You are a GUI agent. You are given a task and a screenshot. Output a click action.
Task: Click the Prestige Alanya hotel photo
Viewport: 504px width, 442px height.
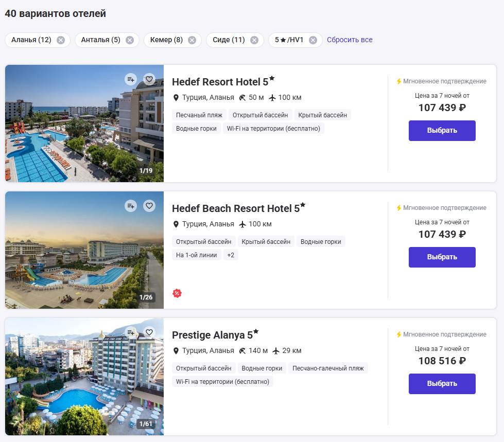click(84, 376)
